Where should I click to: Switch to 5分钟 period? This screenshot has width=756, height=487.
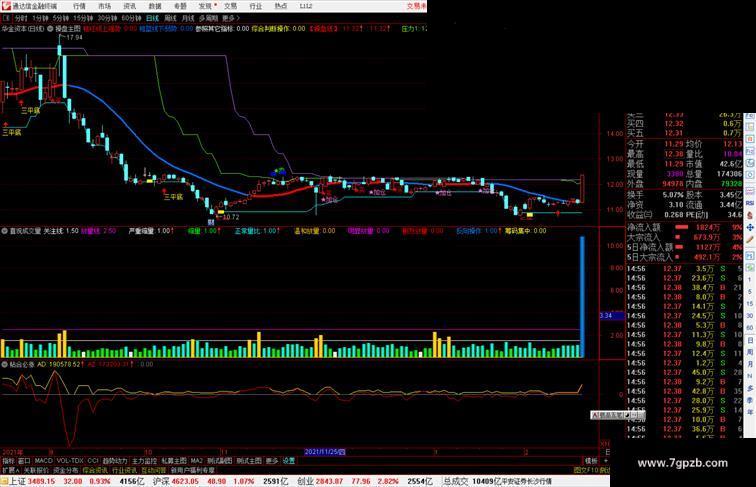click(61, 18)
